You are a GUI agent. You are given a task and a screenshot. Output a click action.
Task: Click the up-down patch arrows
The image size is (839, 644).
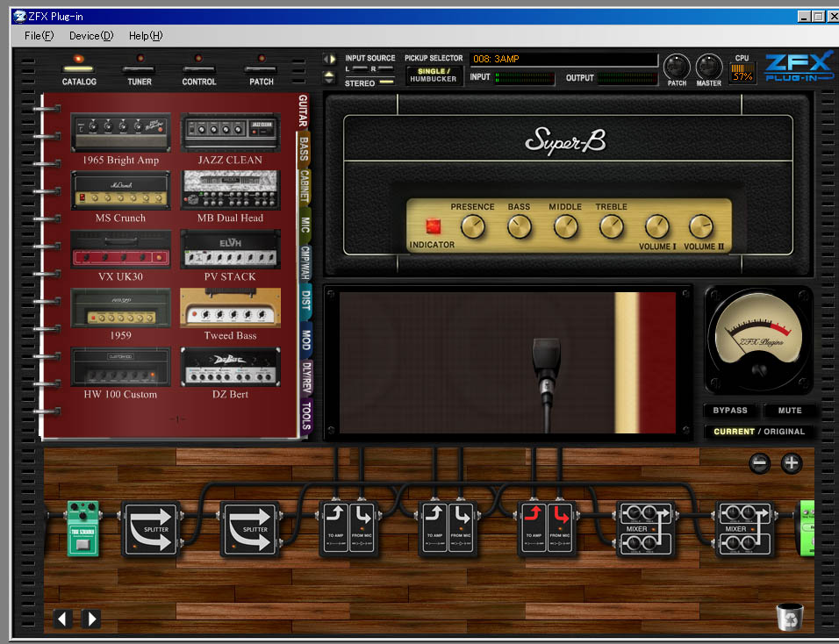pyautogui.click(x=329, y=77)
